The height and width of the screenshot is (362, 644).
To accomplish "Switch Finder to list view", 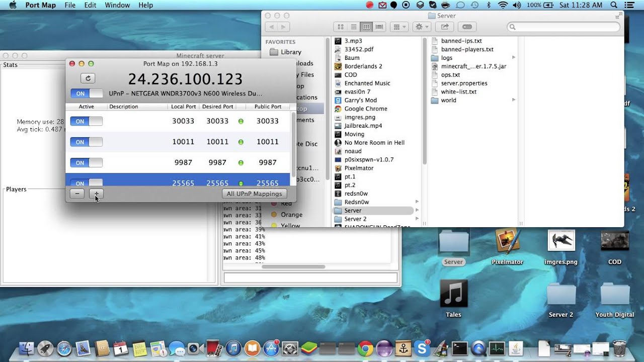I will pyautogui.click(x=354, y=27).
